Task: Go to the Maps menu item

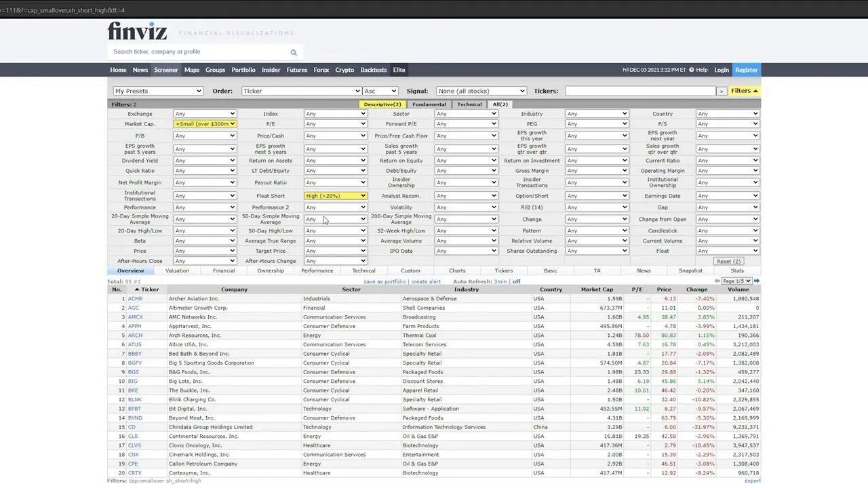Action: point(191,70)
